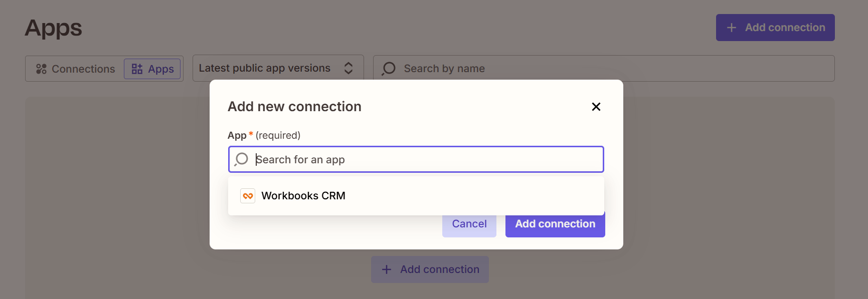Click the Connections tab icon
Image resolution: width=868 pixels, height=299 pixels.
coord(41,69)
